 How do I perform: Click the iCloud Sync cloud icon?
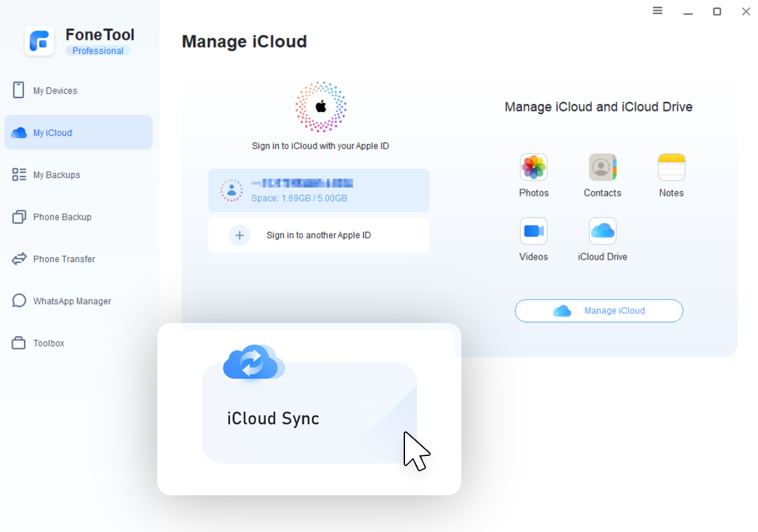tap(253, 362)
